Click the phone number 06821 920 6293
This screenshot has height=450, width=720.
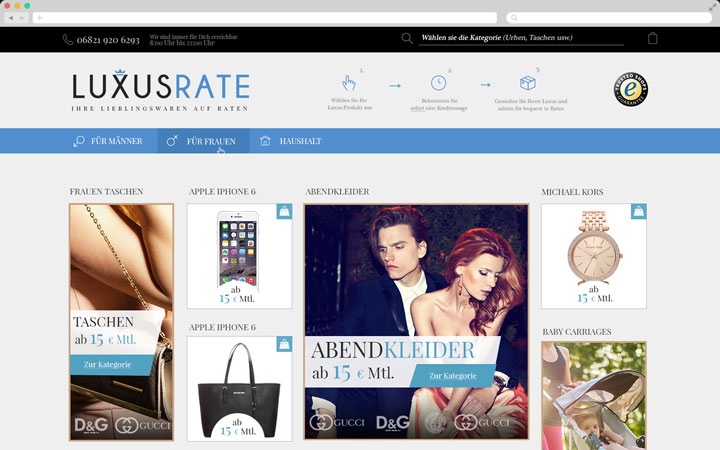point(108,40)
